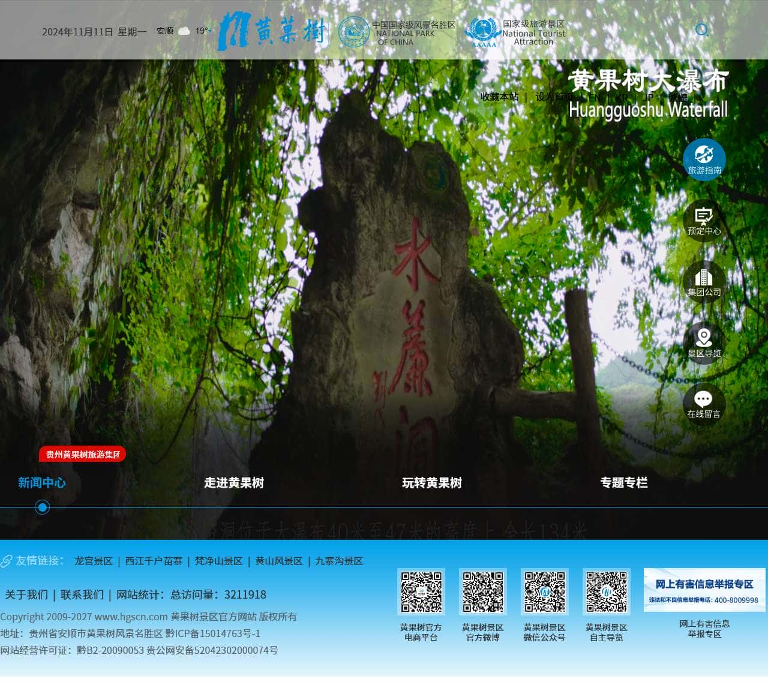Click the 黄果树景区自主导览 caption
Viewport: 768px width, 700px height.
click(607, 632)
